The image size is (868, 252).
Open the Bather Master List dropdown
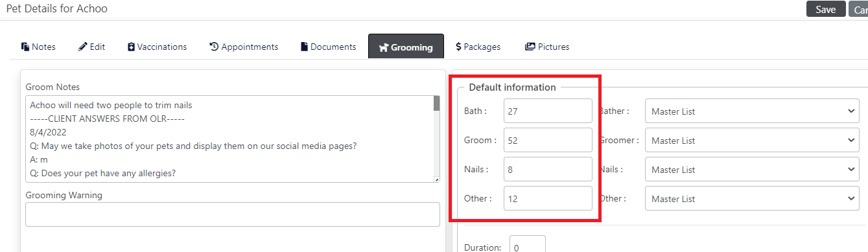point(752,111)
